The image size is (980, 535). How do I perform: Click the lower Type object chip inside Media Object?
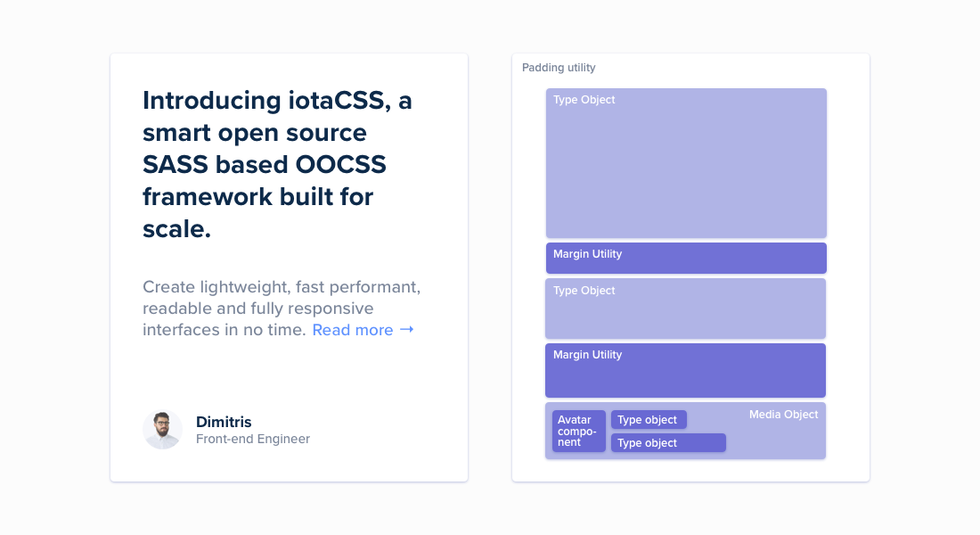(x=668, y=442)
